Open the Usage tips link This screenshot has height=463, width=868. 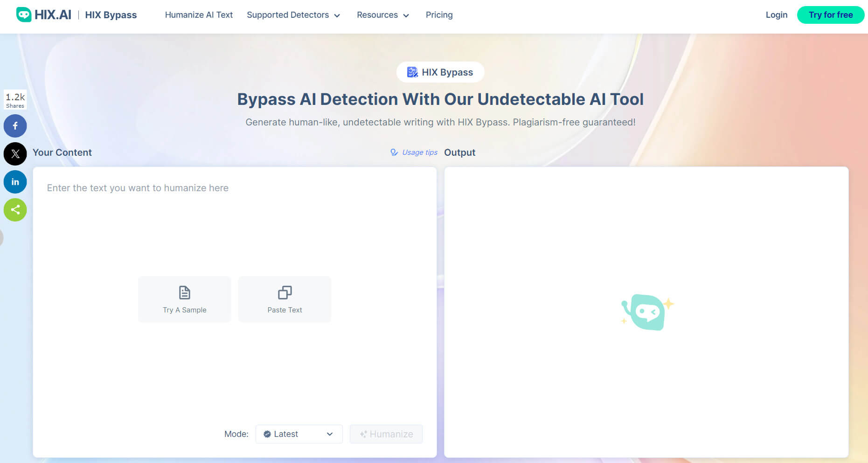pyautogui.click(x=414, y=152)
